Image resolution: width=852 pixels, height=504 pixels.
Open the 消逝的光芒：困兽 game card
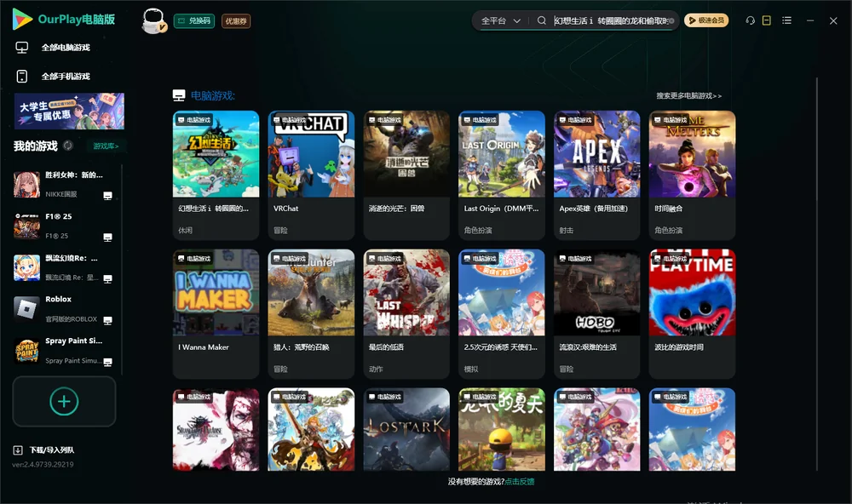point(406,175)
